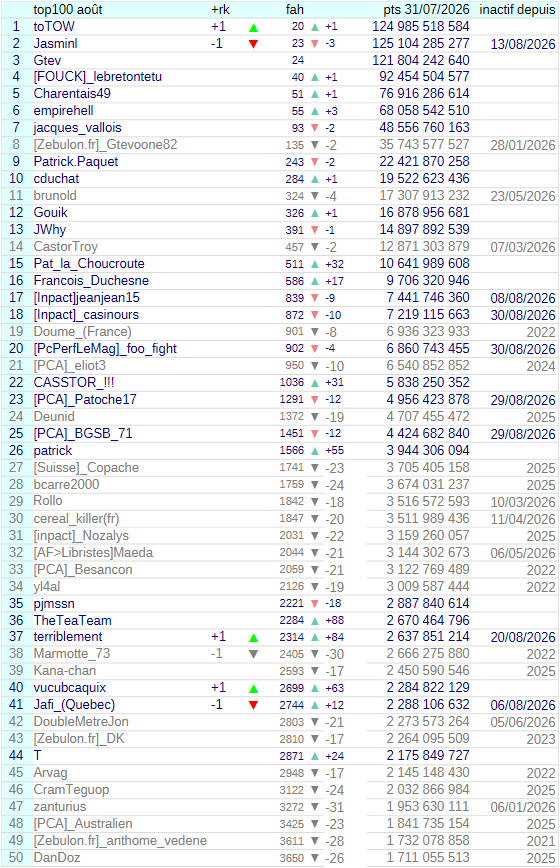This screenshot has height=868, width=560.
Task: Click the fah arrow next to Francois_Duchesne +17
Action: pyautogui.click(x=315, y=281)
